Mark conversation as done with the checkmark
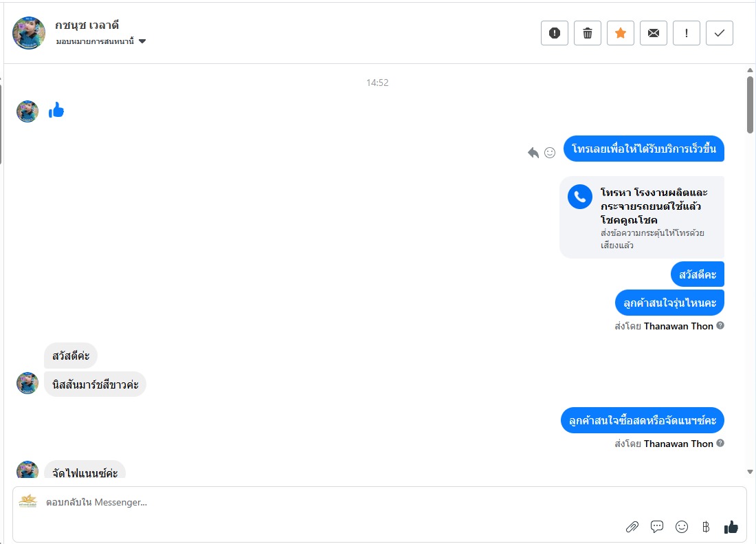This screenshot has height=544, width=756. tap(720, 33)
